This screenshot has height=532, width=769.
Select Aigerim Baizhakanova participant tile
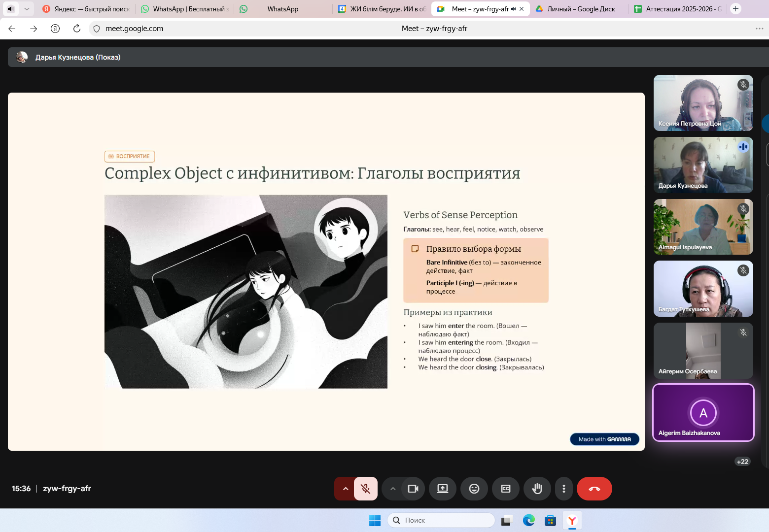703,413
